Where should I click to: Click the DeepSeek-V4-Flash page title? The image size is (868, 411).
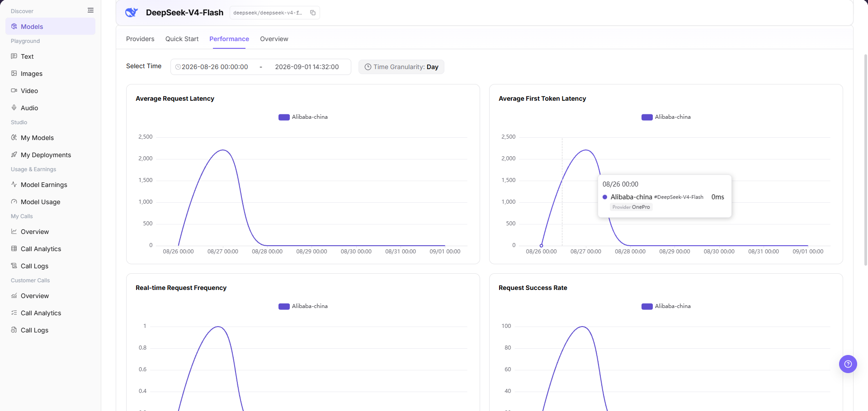pos(184,13)
